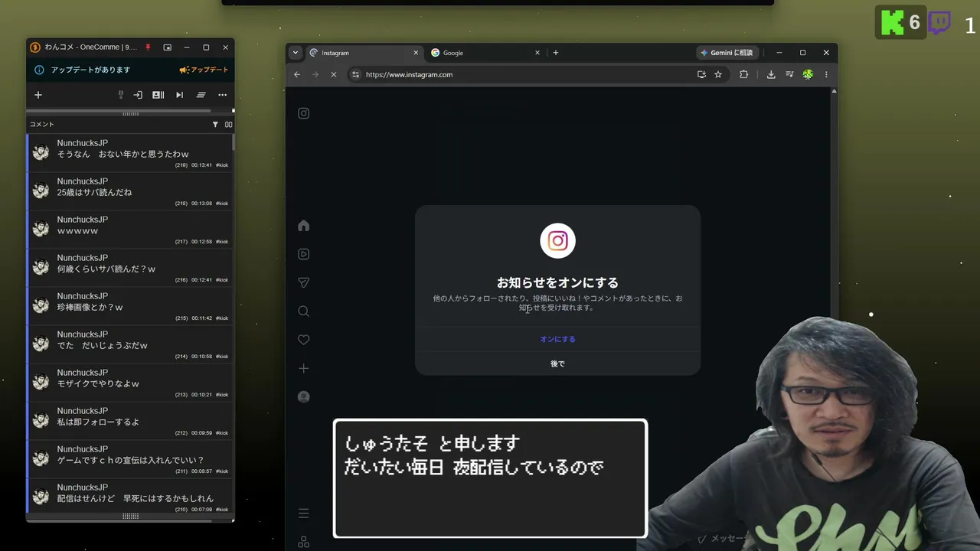
Task: Switch to the Instagram browser tab
Action: tap(364, 53)
